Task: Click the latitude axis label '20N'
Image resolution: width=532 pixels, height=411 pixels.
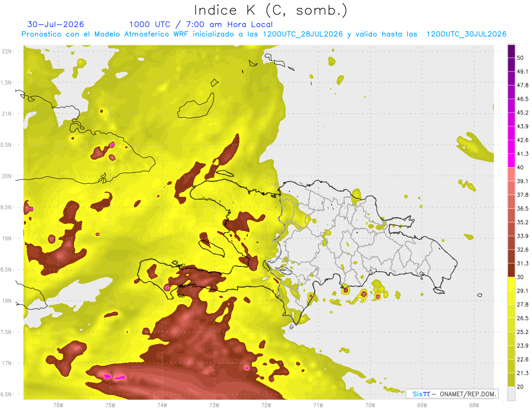Action: [7, 176]
